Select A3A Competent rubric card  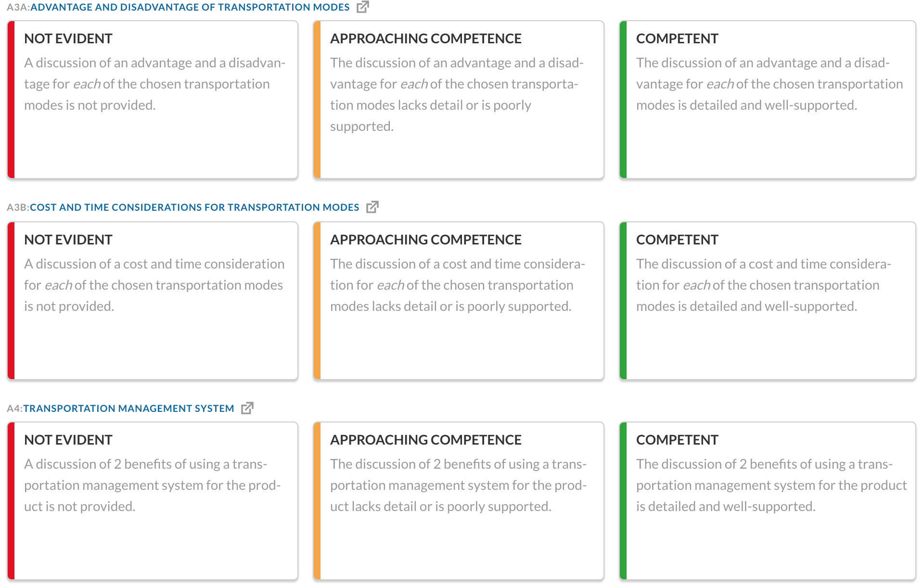768,100
